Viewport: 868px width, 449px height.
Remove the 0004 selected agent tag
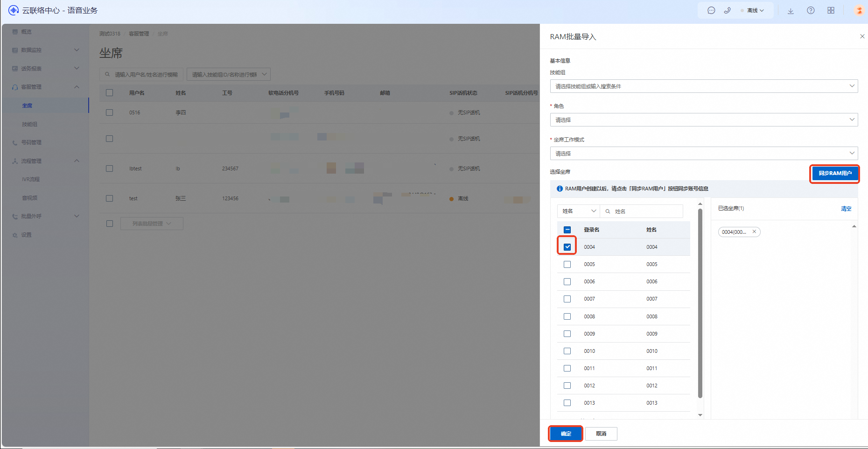pyautogui.click(x=754, y=232)
